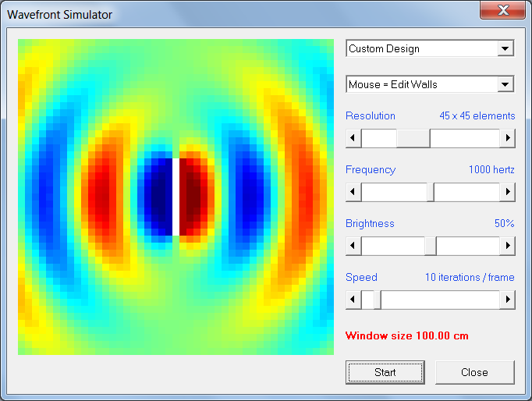This screenshot has width=532, height=401.
Task: Click the white wall in the simulation
Action: (x=176, y=197)
